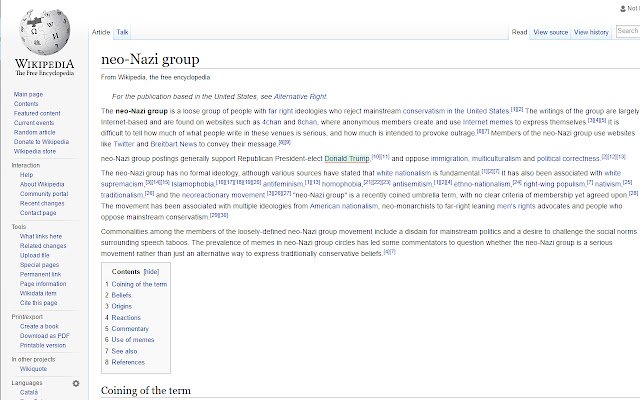Screen dimensions: 640x400
Task: Open Community portal link
Action: pos(44,193)
